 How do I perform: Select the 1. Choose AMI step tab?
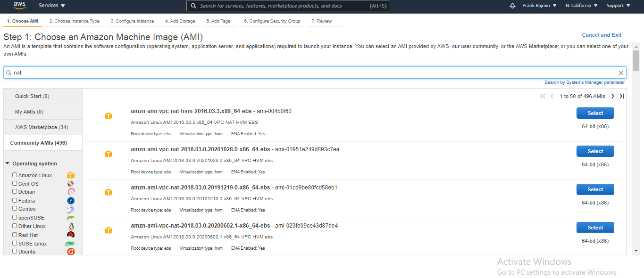(x=23, y=21)
